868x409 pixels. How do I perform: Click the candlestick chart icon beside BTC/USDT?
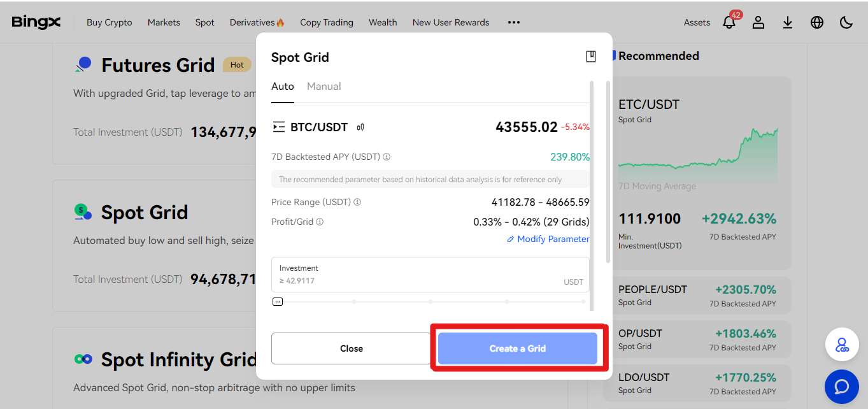(x=360, y=127)
